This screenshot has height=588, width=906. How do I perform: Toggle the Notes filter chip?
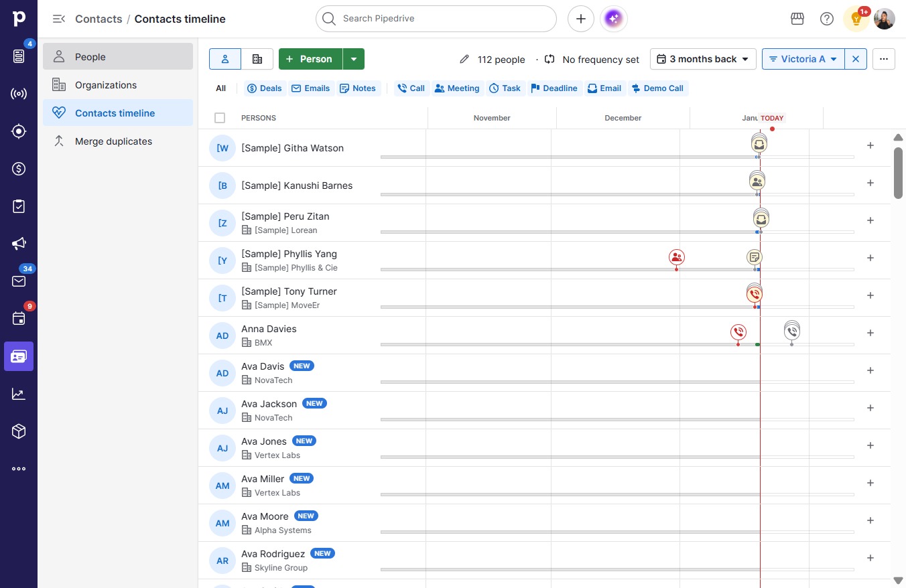coord(358,88)
